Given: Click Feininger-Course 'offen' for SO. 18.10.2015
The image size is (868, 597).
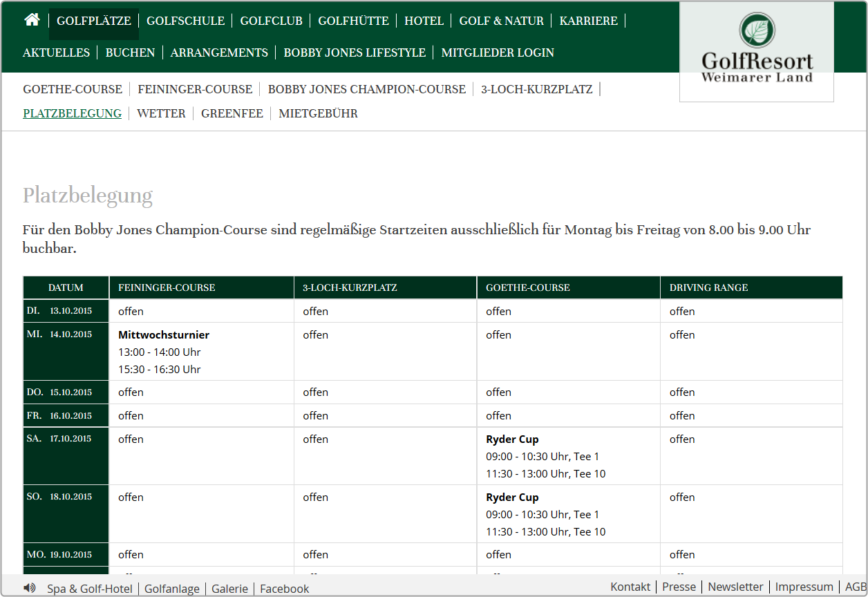Looking at the screenshot, I should tap(131, 497).
